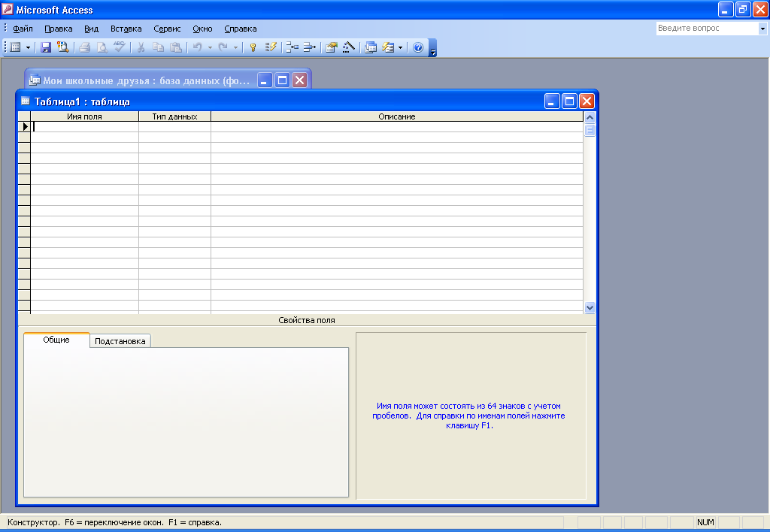Click the Microsoft Access application title icon
Image resolution: width=770 pixels, height=532 pixels.
point(8,9)
